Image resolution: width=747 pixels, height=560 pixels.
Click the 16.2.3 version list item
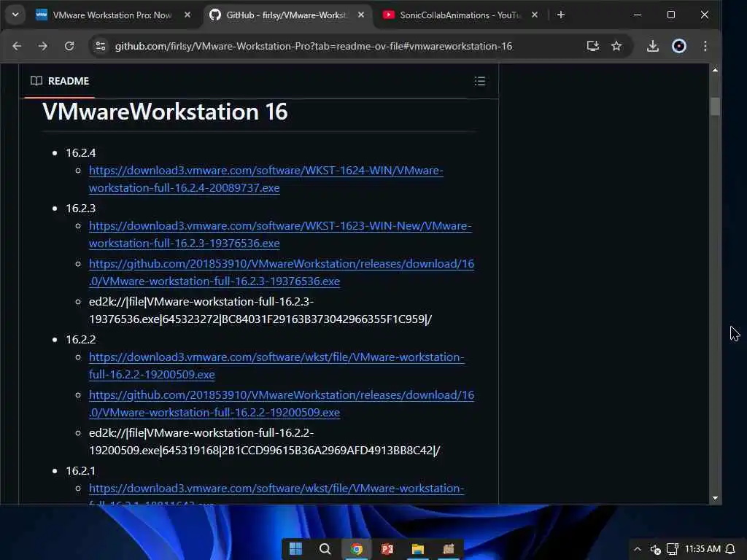[80, 208]
